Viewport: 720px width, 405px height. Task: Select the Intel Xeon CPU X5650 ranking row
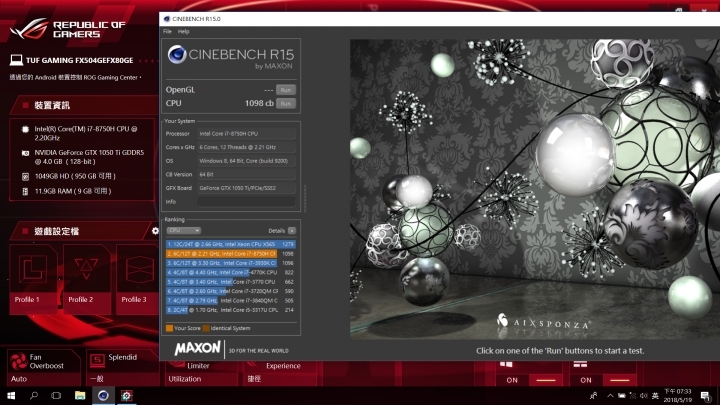[x=231, y=244]
